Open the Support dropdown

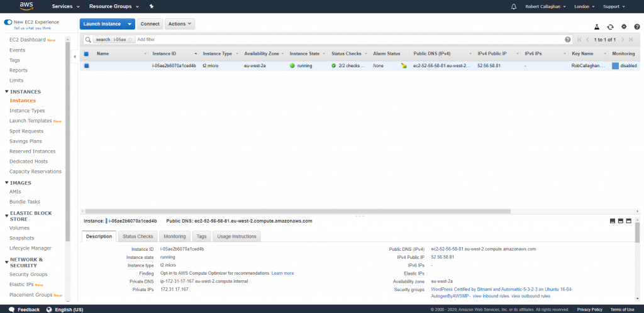coord(614,6)
